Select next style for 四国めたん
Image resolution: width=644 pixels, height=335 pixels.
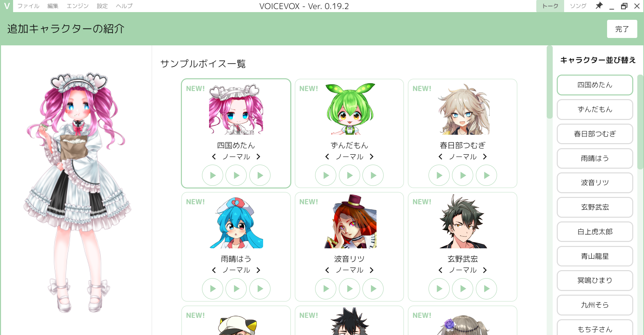pyautogui.click(x=258, y=157)
